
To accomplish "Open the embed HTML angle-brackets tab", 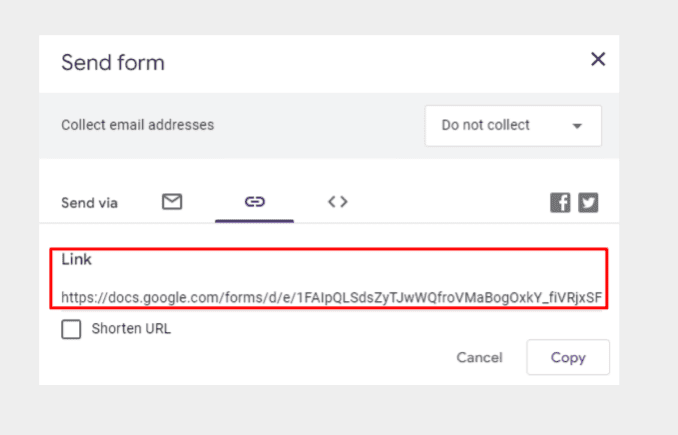I will (338, 202).
